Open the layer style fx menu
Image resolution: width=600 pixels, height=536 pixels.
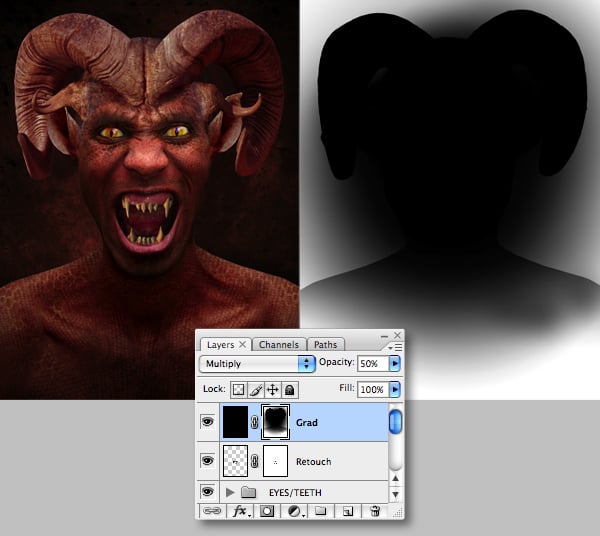240,511
